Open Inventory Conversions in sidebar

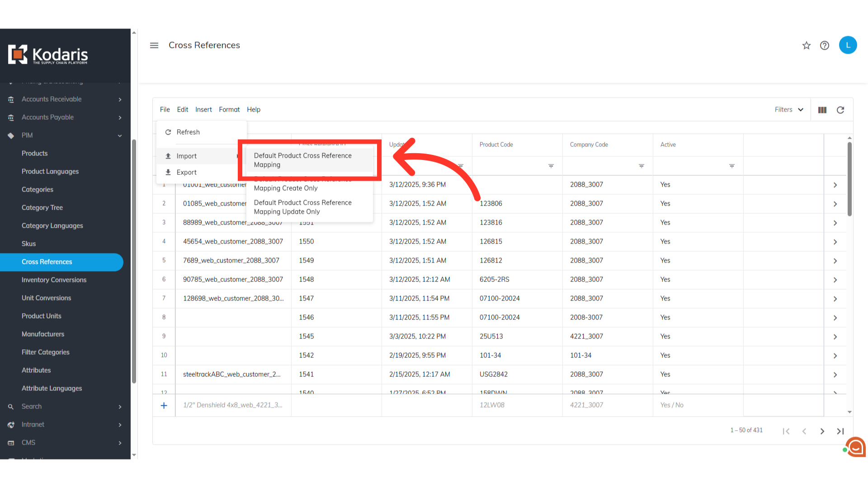click(54, 280)
